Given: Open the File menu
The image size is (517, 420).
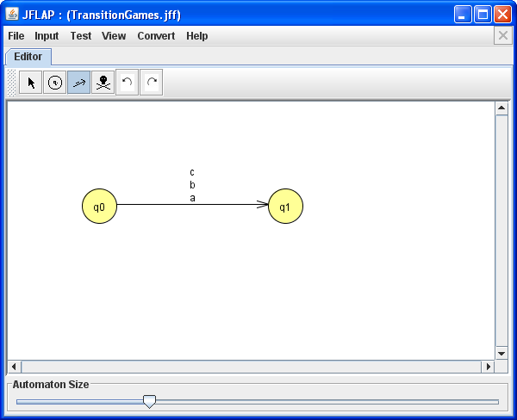Looking at the screenshot, I should pos(16,35).
